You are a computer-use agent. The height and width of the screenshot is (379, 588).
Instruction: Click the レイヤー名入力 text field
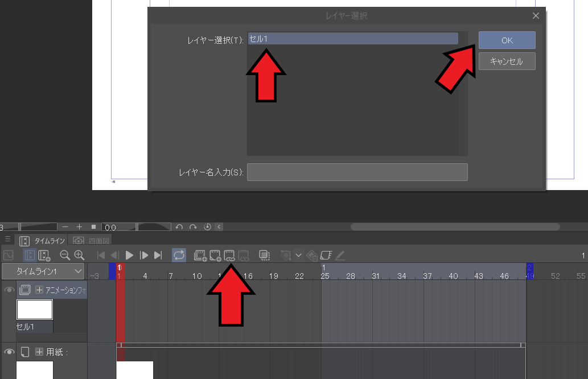pos(357,172)
